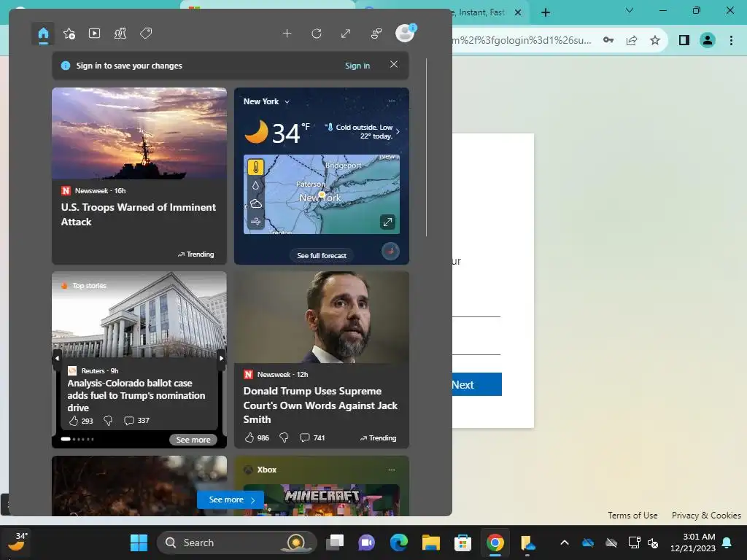The image size is (747, 560).
Task: Dislike the Colorado ballot case story
Action: click(x=108, y=421)
